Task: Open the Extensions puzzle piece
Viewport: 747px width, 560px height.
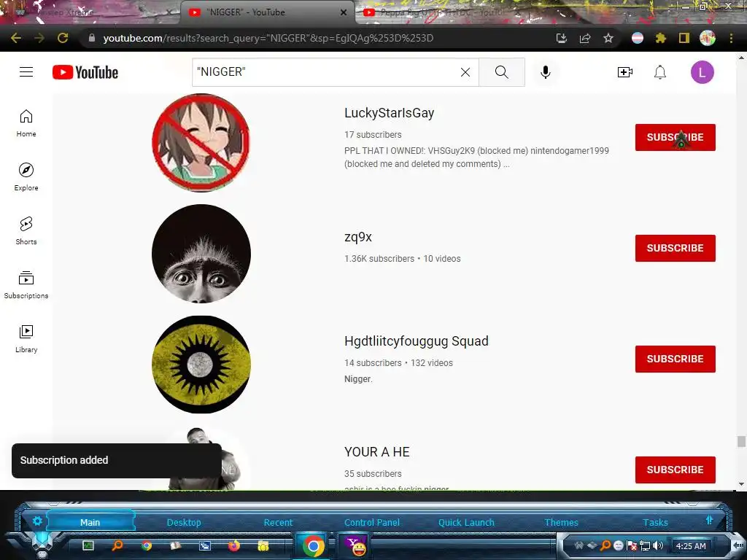Action: click(660, 38)
